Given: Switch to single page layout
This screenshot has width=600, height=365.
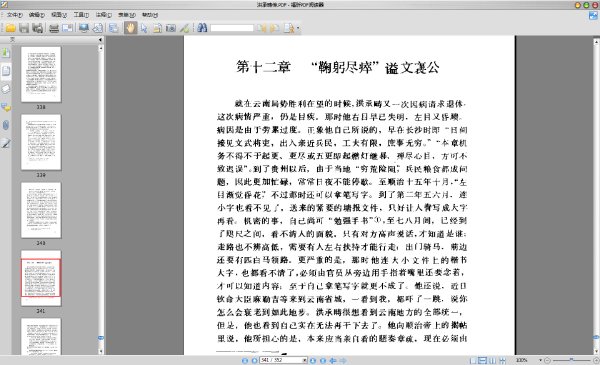Looking at the screenshot, I should (473, 360).
